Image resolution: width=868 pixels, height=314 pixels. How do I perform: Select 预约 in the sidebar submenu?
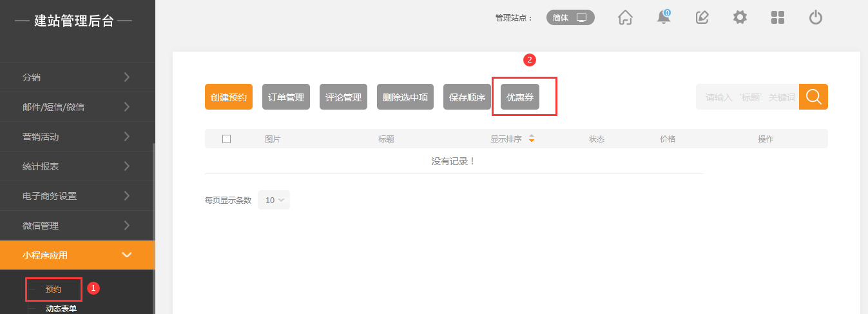point(53,289)
